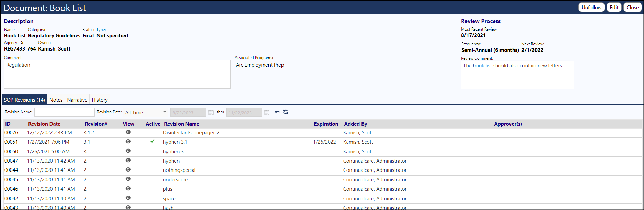View the hyphen revision 00047 eye icon
644x210 pixels.
click(x=128, y=161)
